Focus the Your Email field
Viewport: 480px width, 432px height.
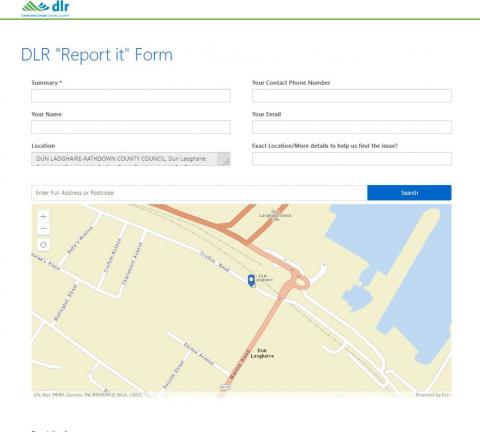pyautogui.click(x=352, y=127)
